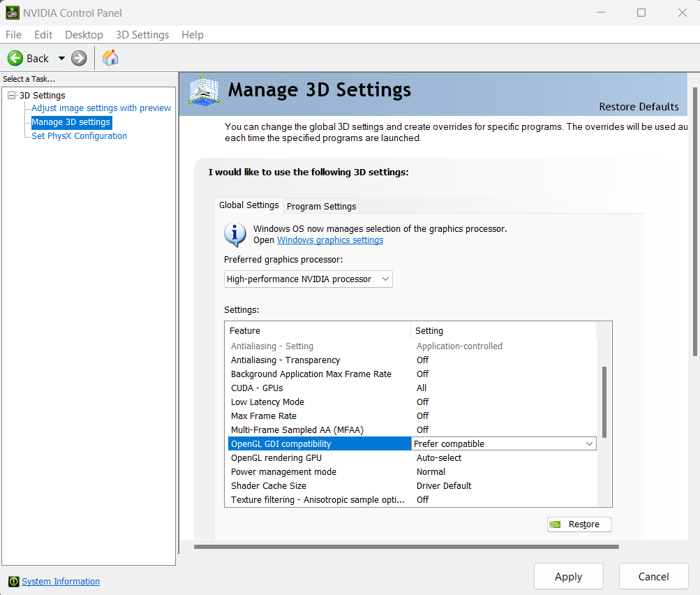Click the Auto-select setting value
The width and height of the screenshot is (700, 595).
[439, 458]
